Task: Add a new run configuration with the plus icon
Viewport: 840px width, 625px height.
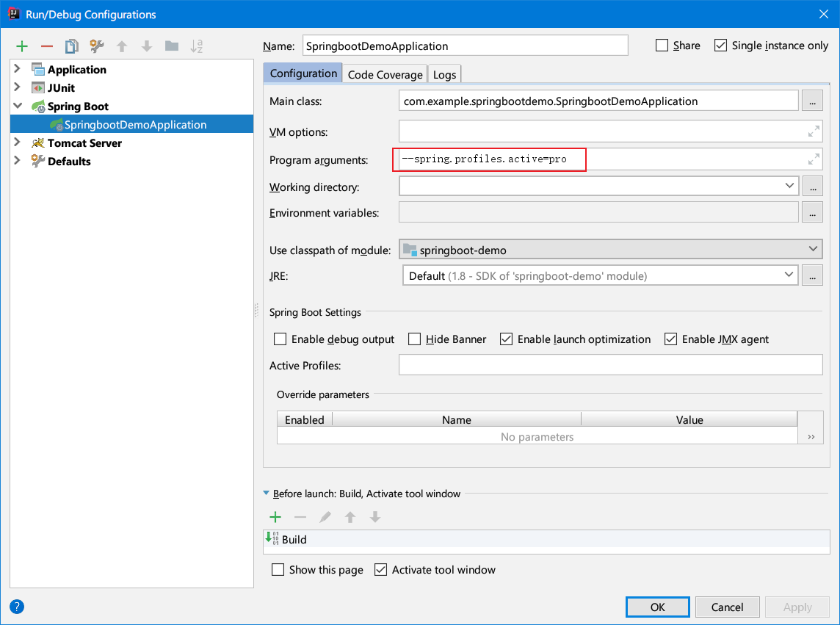Action: click(22, 46)
